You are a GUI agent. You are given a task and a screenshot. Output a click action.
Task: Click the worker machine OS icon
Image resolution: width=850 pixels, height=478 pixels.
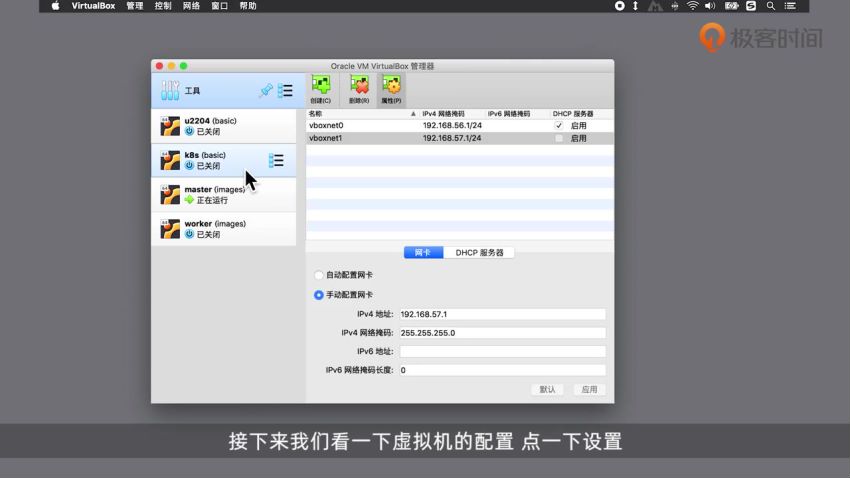[170, 229]
